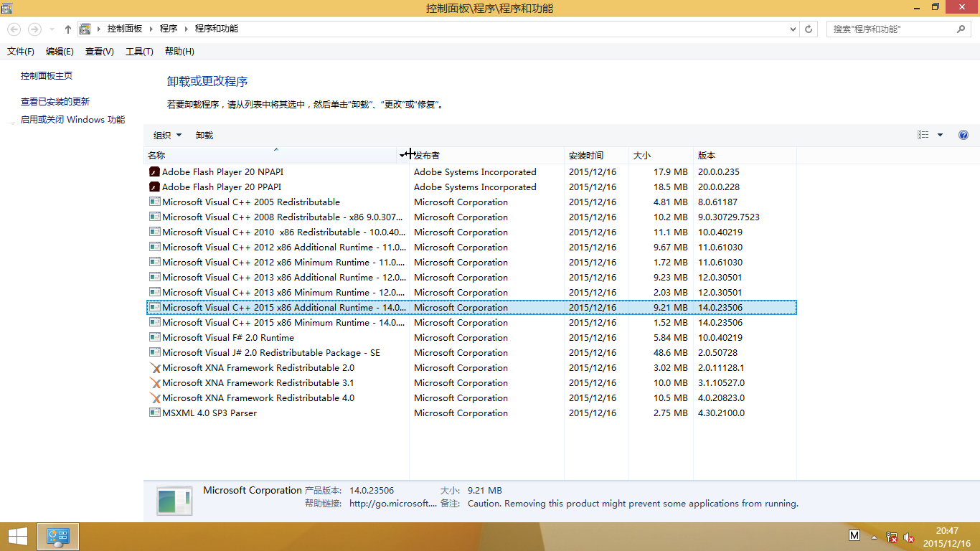
Task: Open the 查看已安装的更新 link
Action: click(55, 102)
